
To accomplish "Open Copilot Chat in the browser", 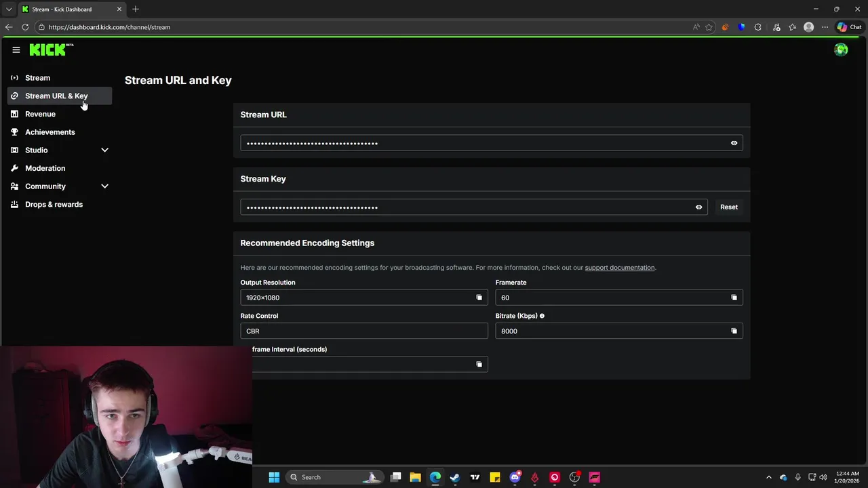I will tap(849, 27).
